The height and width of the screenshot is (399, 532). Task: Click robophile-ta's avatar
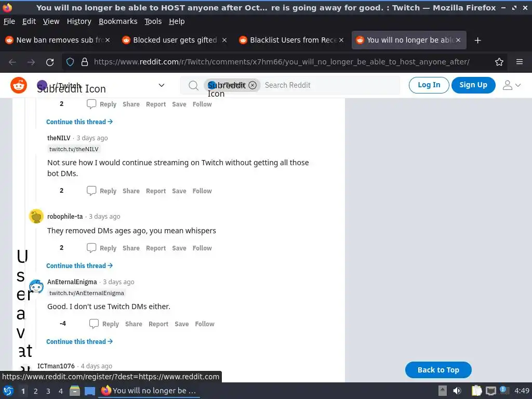36,216
